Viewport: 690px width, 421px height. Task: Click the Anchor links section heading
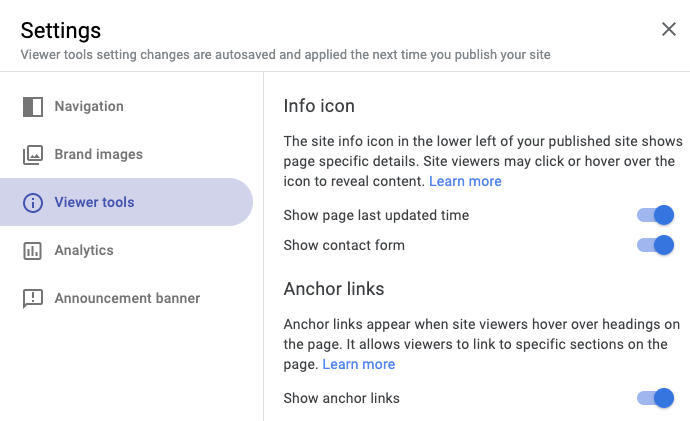pyautogui.click(x=334, y=289)
